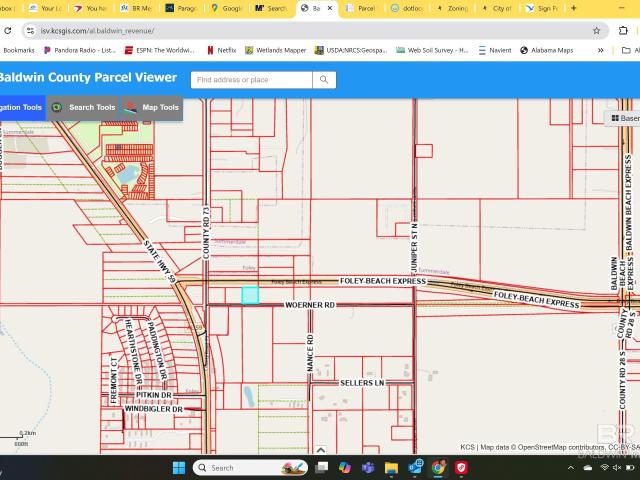The width and height of the screenshot is (640, 480).
Task: Open Microsoft Teams from the taskbar
Action: coord(367,467)
